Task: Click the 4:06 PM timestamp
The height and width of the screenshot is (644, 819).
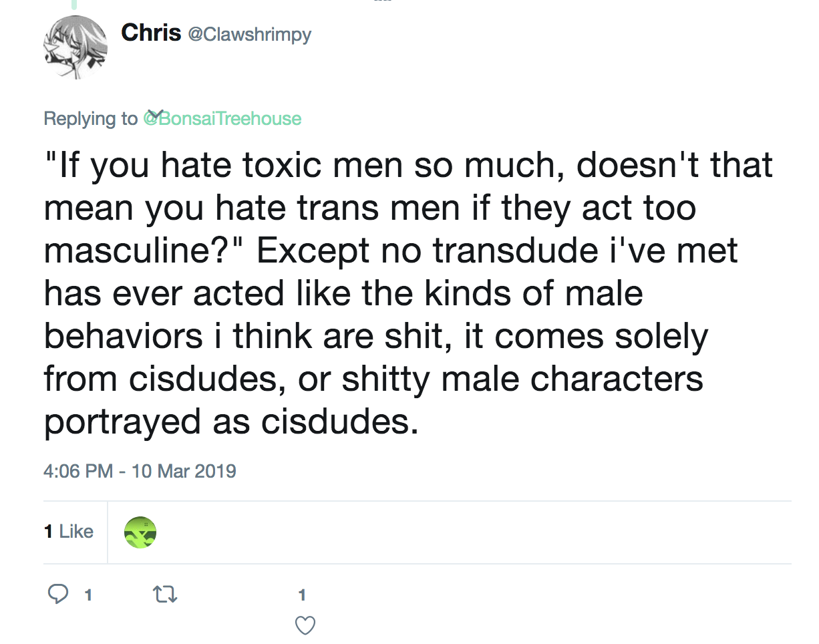Action: [77, 471]
